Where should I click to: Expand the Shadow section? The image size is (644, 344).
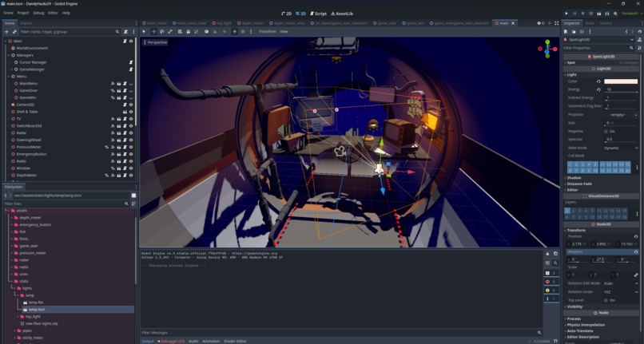pos(574,178)
